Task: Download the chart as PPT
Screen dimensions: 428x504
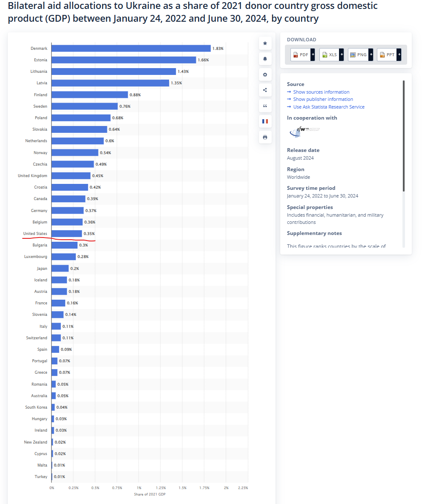Action: pyautogui.click(x=387, y=54)
